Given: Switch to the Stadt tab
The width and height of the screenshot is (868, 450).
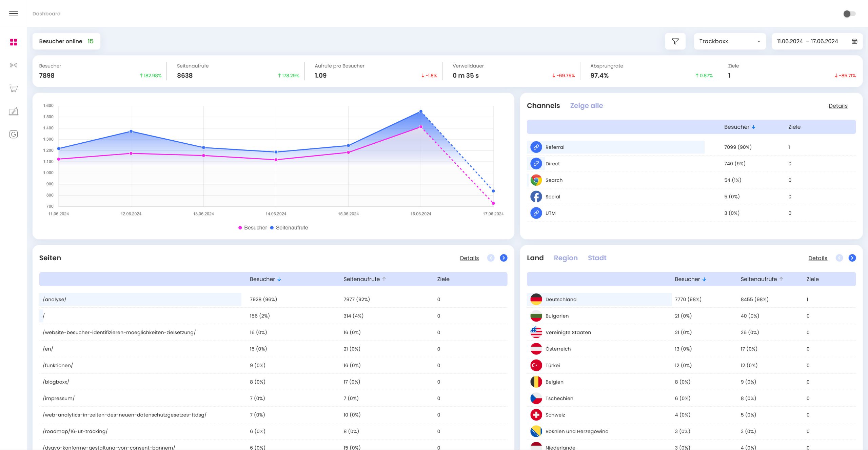Looking at the screenshot, I should (x=597, y=258).
